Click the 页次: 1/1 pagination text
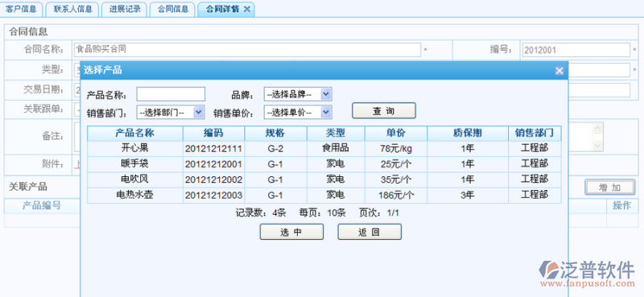 [379, 213]
